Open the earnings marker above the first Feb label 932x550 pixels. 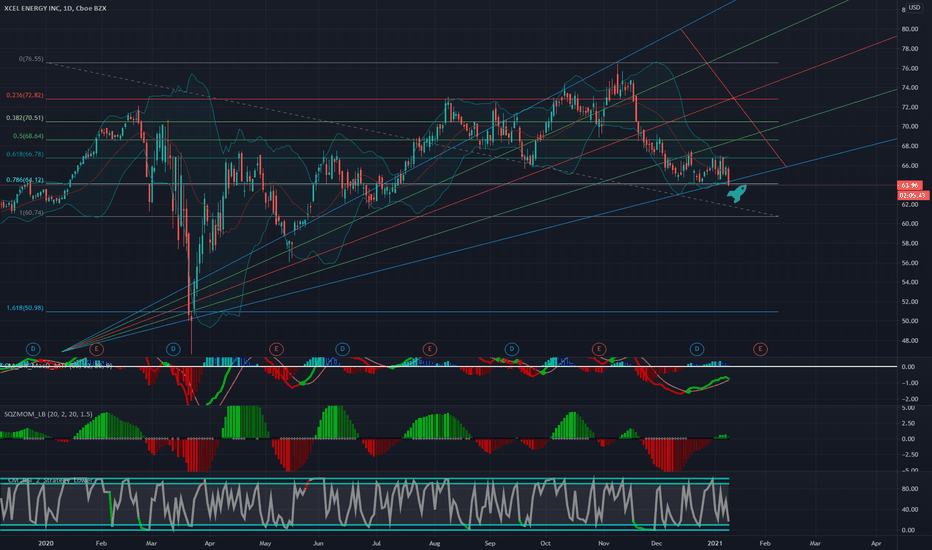(96, 349)
